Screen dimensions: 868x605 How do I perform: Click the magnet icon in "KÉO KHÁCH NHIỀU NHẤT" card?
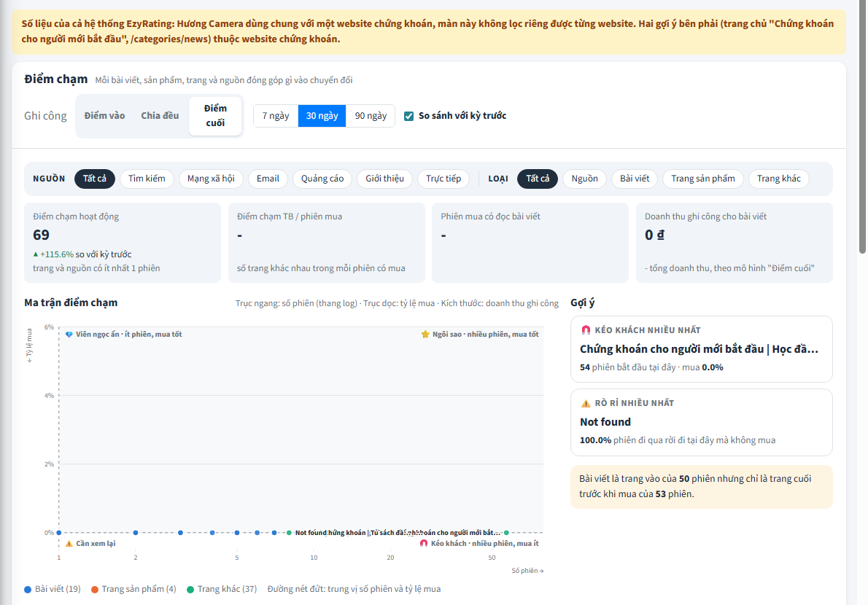(586, 330)
